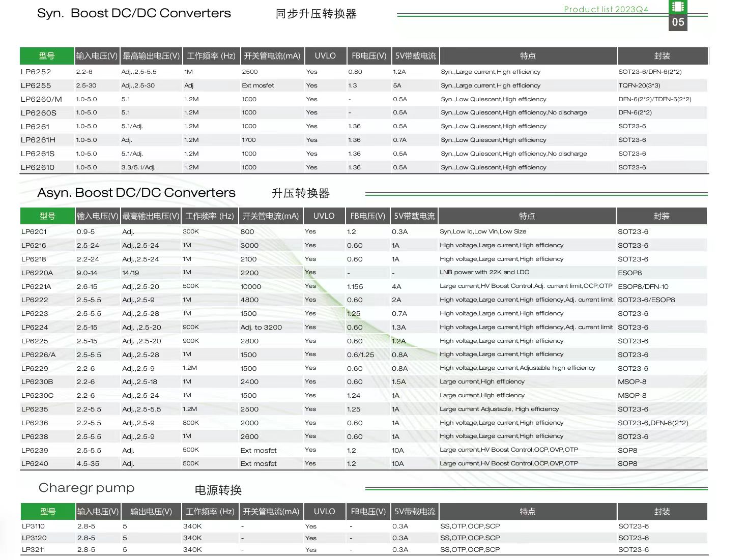Click 'LNB power with 22K and LDO' feature text

[x=484, y=272]
